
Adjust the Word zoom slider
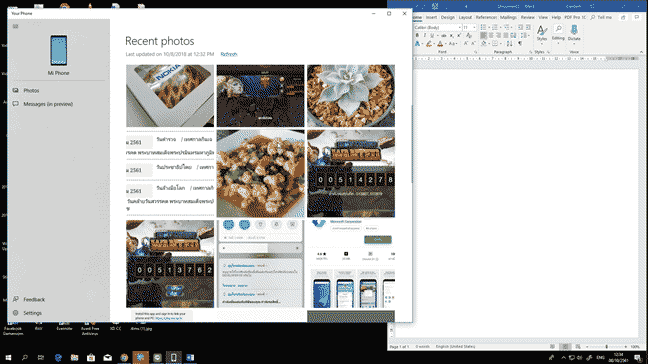tap(607, 347)
